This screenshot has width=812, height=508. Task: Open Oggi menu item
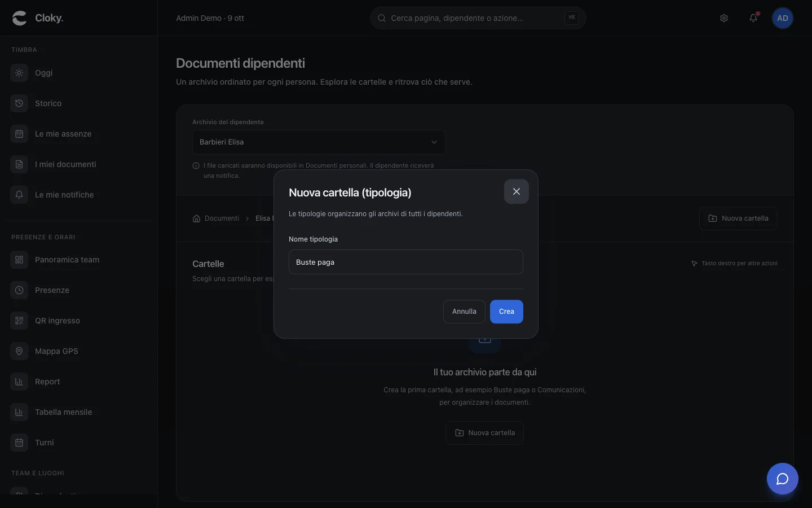78,73
